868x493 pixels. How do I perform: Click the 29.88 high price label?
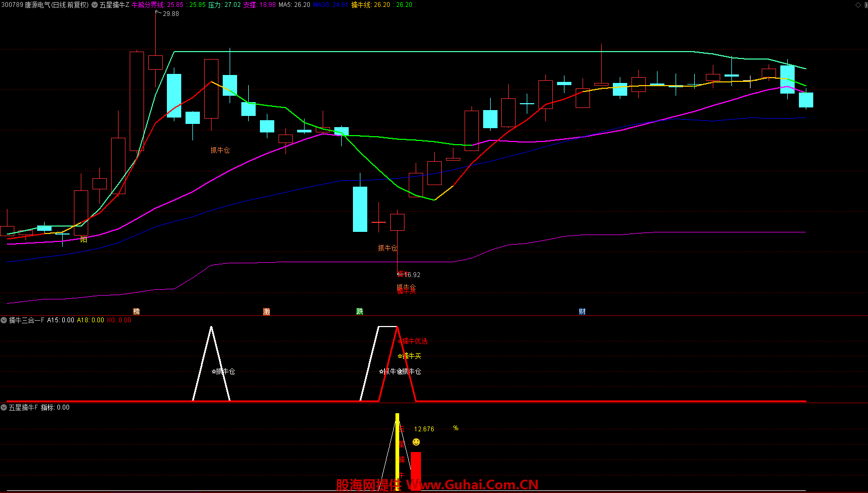171,14
